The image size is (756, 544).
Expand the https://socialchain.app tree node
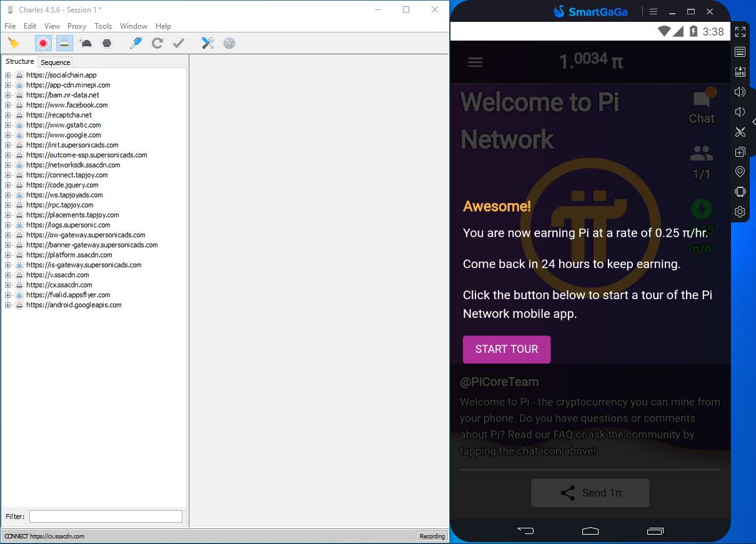[x=8, y=75]
